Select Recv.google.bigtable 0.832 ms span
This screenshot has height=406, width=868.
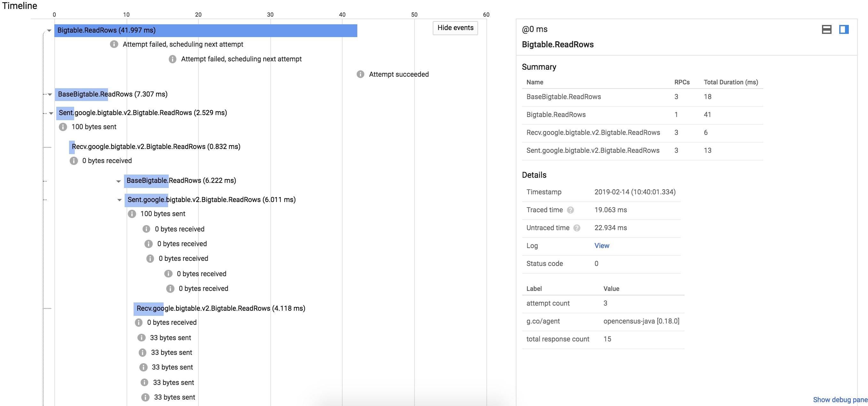(72, 146)
